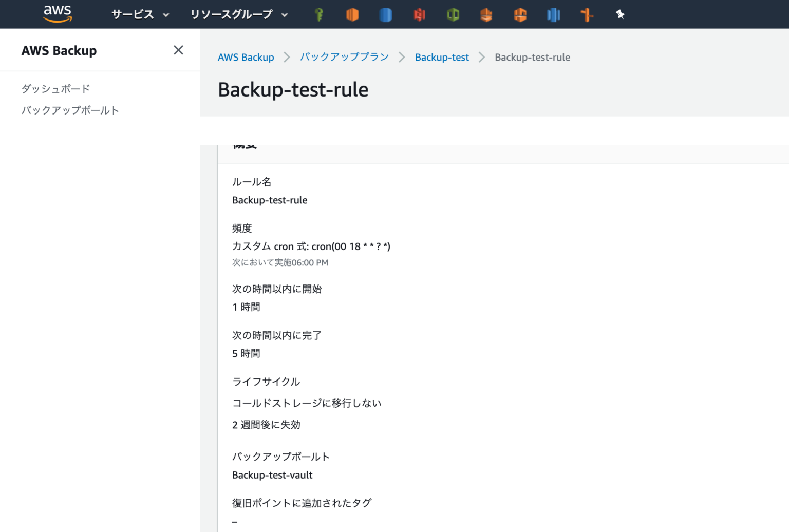789x532 pixels.
Task: Open the サービス menu dropdown
Action: point(139,14)
